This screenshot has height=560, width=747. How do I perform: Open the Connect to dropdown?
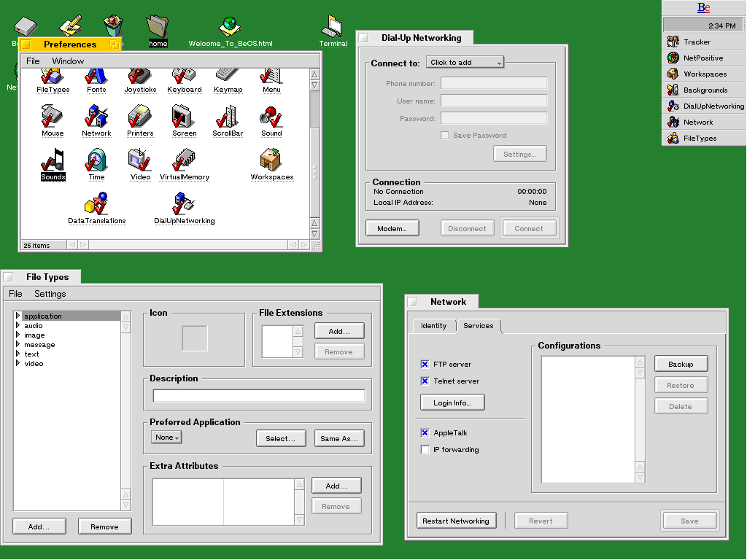(465, 63)
